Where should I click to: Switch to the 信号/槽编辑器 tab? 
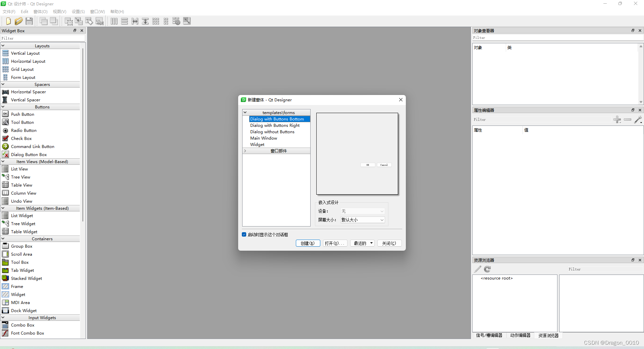tap(489, 335)
